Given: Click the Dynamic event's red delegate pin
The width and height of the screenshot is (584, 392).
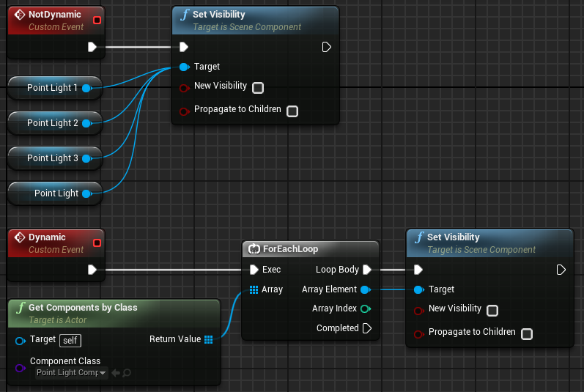Looking at the screenshot, I should [x=97, y=243].
